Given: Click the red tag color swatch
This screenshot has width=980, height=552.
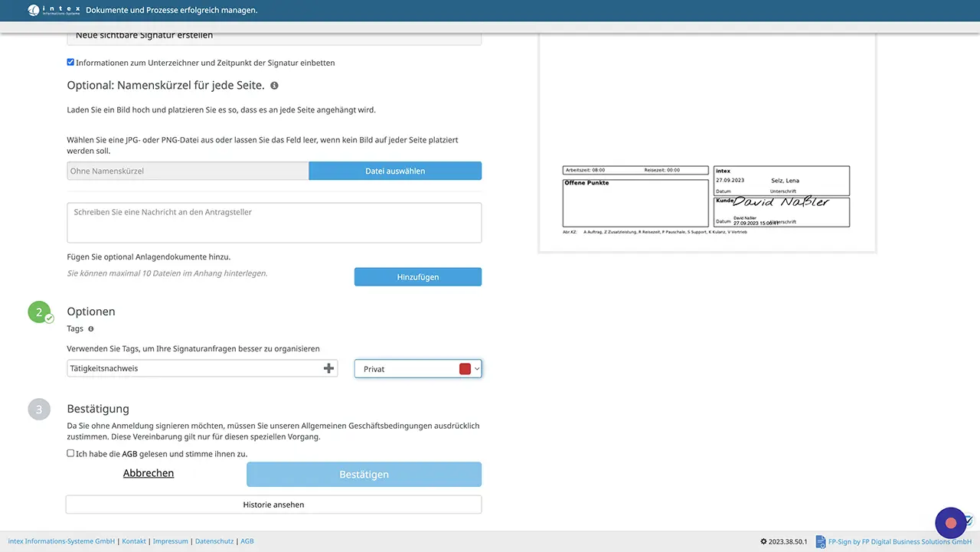Looking at the screenshot, I should tap(464, 369).
